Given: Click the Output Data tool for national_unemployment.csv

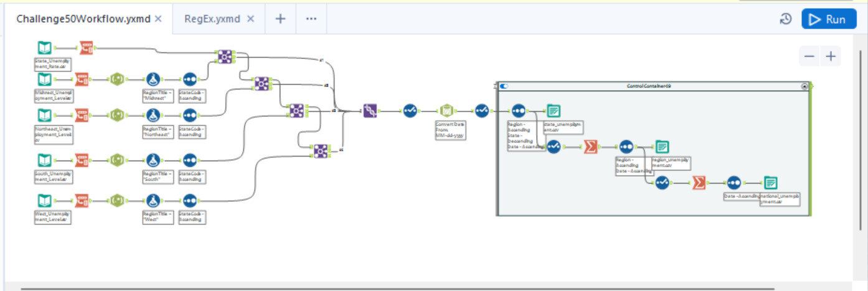Looking at the screenshot, I should (x=771, y=183).
